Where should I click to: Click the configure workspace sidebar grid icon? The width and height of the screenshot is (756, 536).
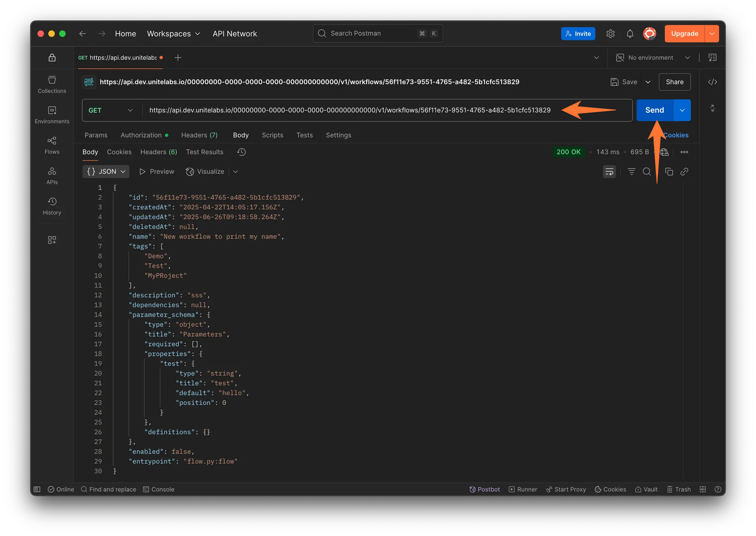click(x=52, y=240)
